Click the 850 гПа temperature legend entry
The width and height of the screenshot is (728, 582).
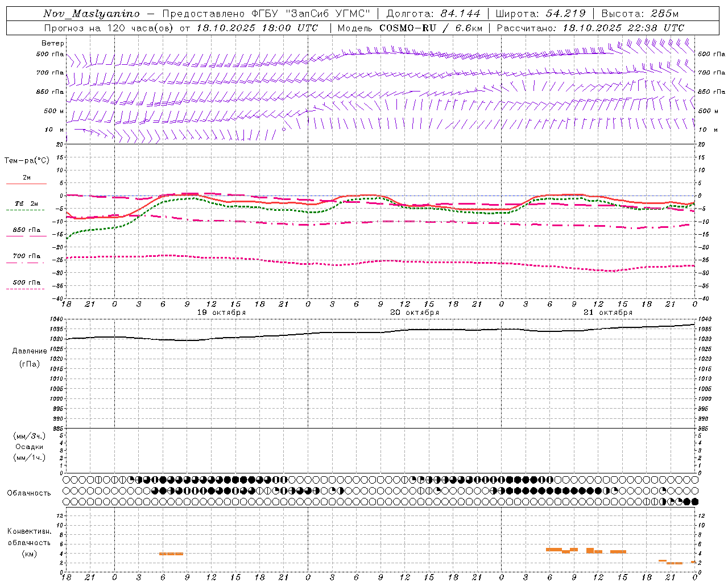pyautogui.click(x=27, y=230)
